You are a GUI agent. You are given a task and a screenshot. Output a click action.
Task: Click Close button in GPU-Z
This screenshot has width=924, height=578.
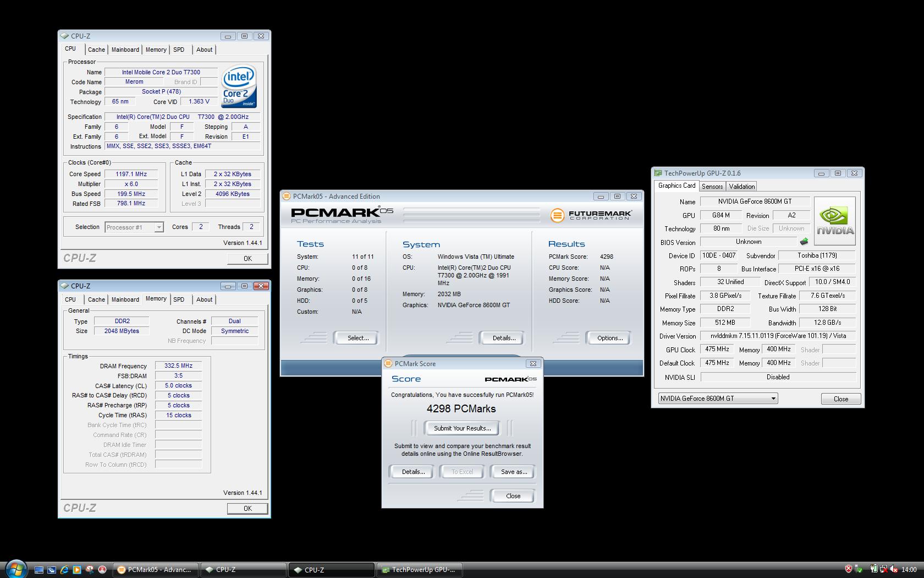(x=840, y=399)
